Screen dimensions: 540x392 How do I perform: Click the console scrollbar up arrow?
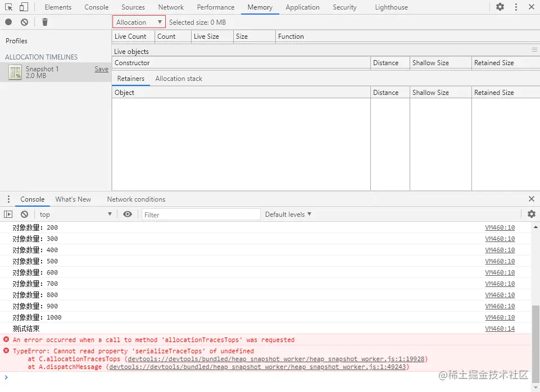pos(535,227)
